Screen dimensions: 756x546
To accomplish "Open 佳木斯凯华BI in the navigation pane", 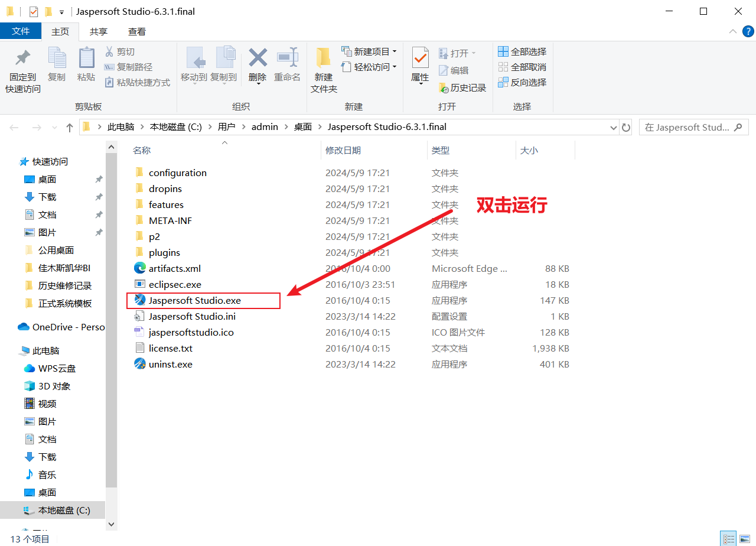I will [x=64, y=268].
